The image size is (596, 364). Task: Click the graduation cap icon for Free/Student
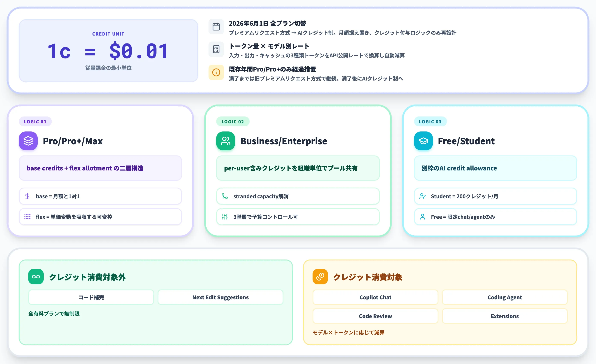tap(423, 141)
